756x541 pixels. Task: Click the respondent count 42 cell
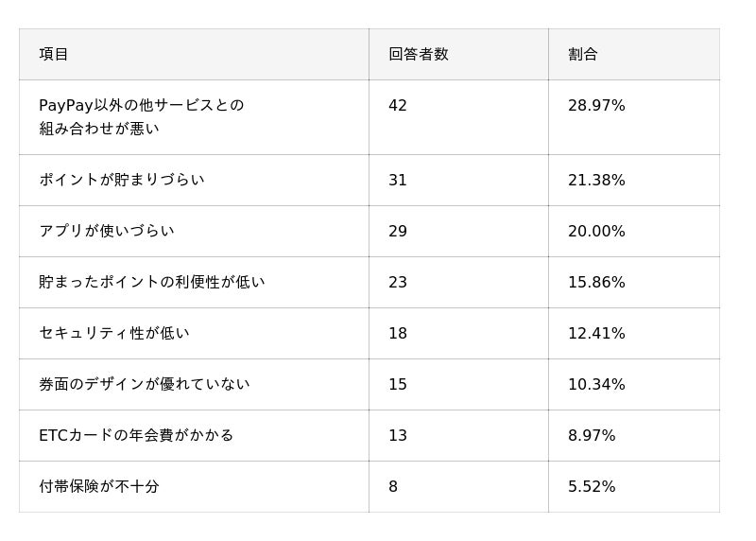coord(398,106)
